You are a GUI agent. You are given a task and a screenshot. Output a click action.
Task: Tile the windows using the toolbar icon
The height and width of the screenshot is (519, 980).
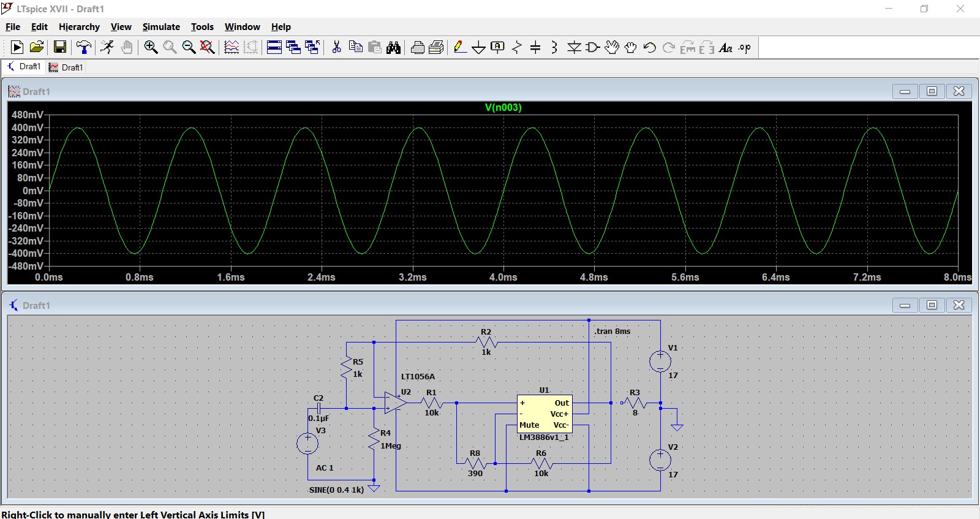[x=274, y=47]
